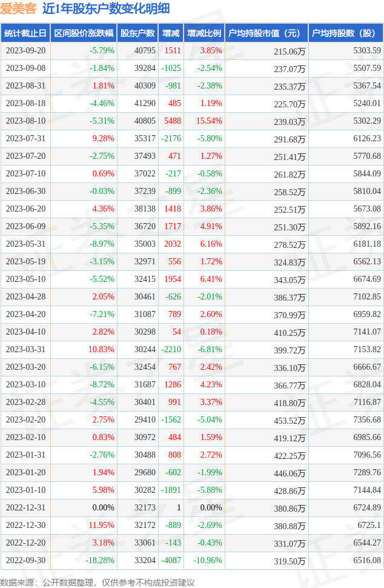Click the change ratio -6.81%
This screenshot has height=588, width=384.
(210, 349)
